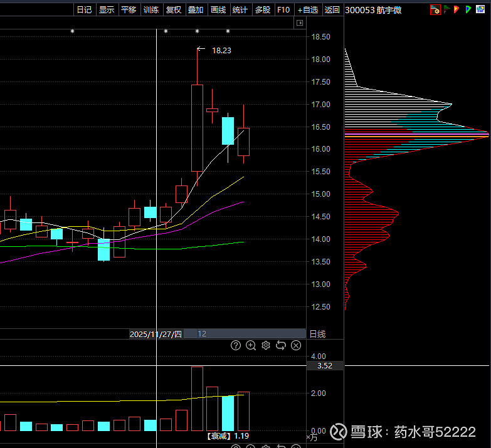Click the magnifier zoom icon in volume panel
491x448 pixels.
251,345
